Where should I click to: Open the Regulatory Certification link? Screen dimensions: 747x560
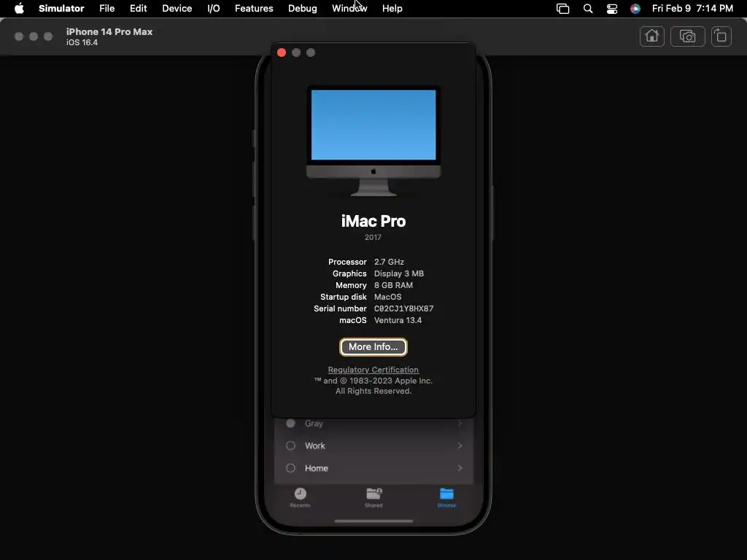(373, 370)
